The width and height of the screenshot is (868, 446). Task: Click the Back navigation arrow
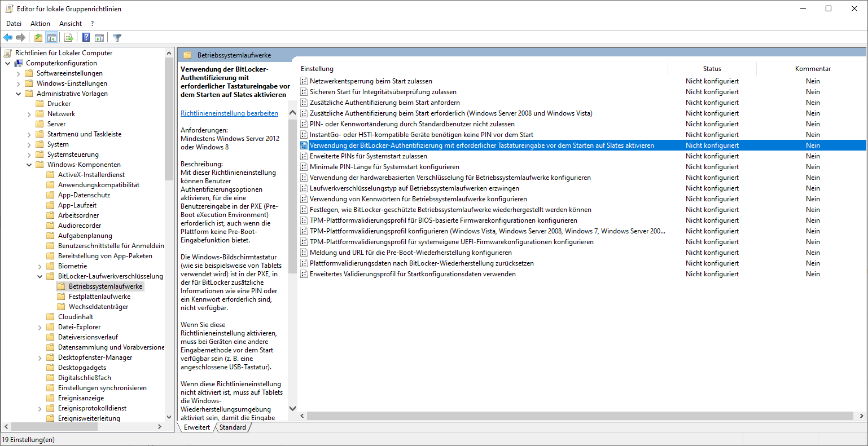(x=8, y=37)
